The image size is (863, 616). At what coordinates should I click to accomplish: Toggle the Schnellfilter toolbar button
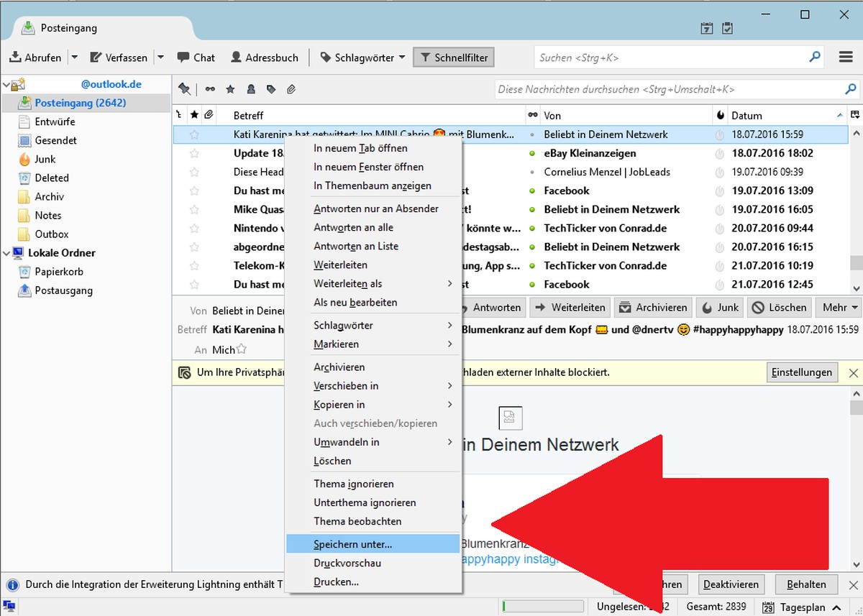pyautogui.click(x=454, y=58)
